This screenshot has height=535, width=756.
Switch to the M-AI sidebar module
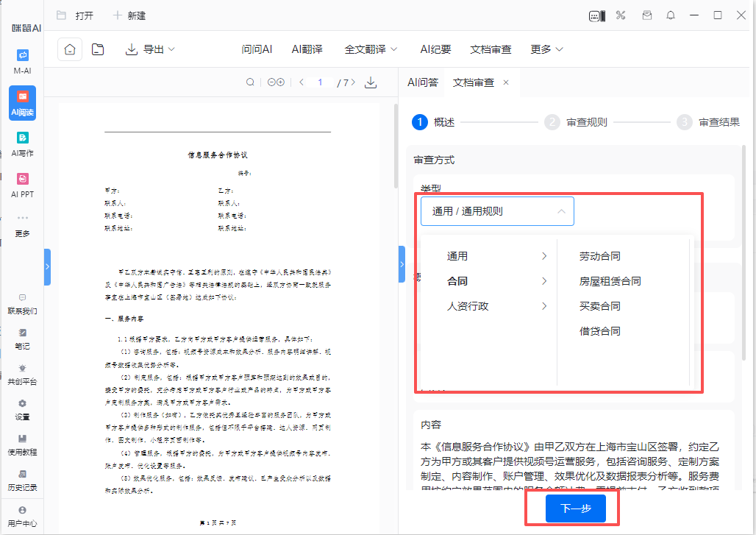point(22,60)
